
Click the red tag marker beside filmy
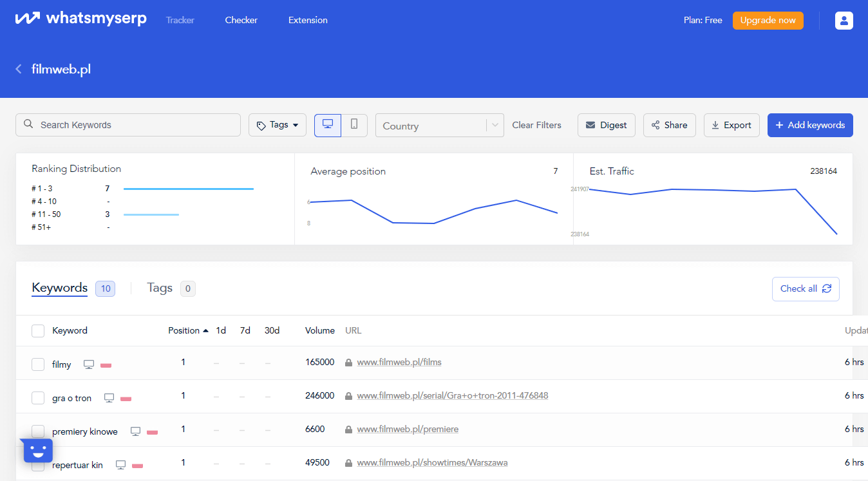click(106, 365)
